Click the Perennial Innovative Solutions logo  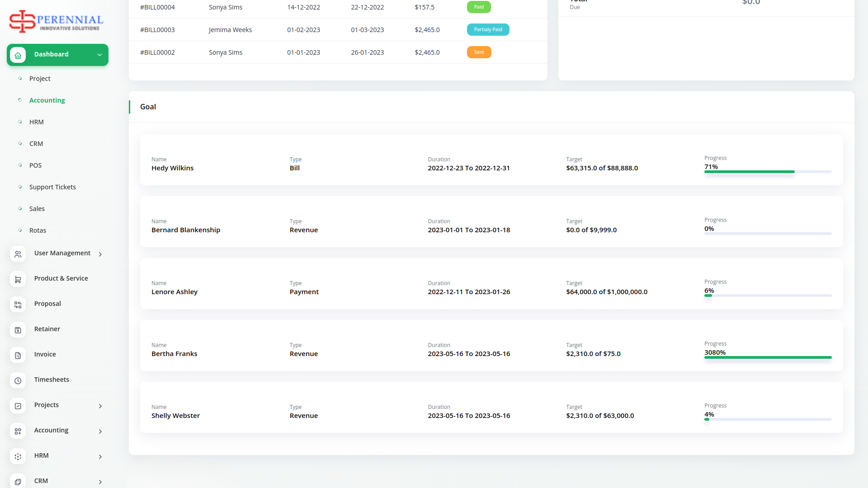pos(57,22)
